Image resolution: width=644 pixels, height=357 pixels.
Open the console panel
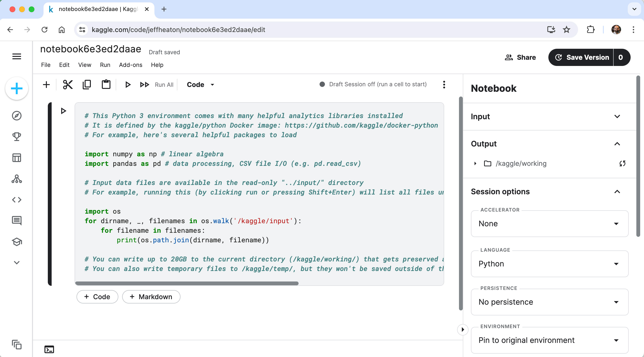[x=49, y=349]
